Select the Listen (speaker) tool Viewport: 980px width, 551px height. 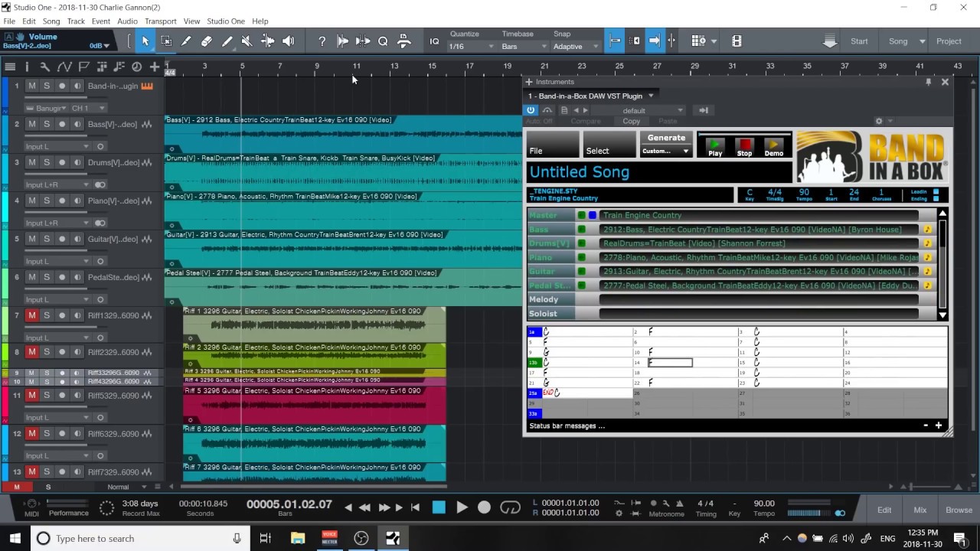[289, 41]
